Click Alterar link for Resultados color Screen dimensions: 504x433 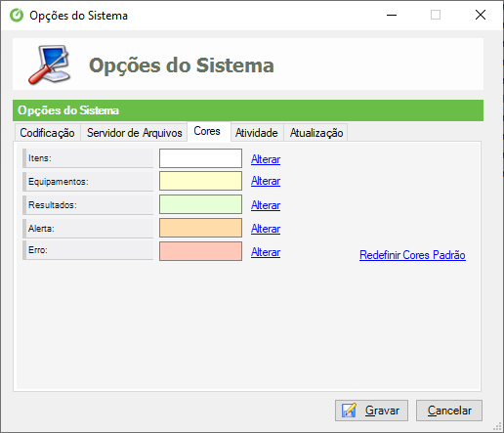266,205
